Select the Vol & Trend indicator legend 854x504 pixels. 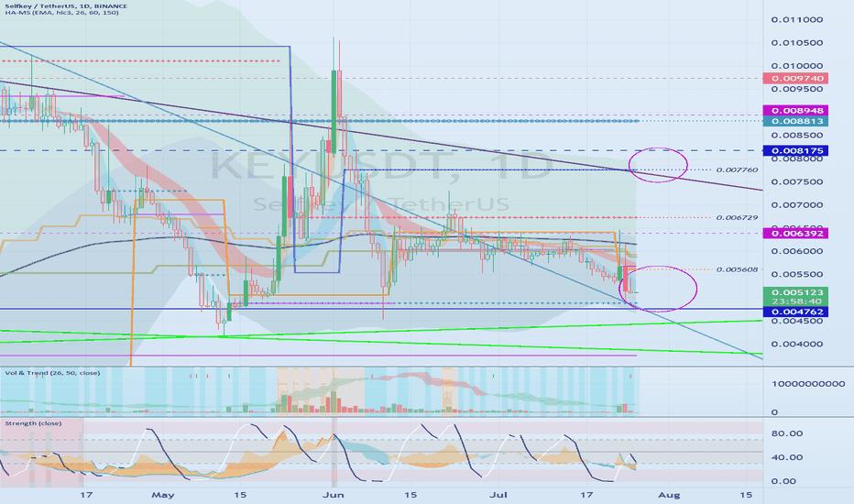coord(52,373)
